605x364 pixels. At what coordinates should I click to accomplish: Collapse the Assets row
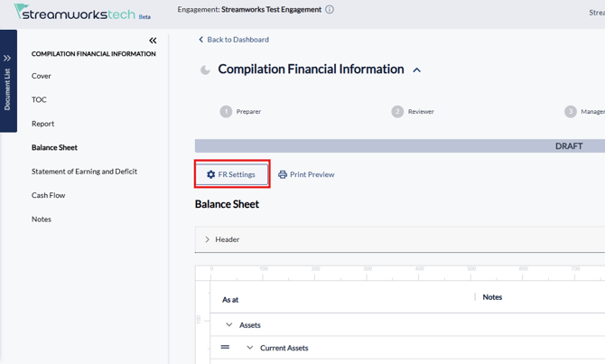click(x=229, y=325)
